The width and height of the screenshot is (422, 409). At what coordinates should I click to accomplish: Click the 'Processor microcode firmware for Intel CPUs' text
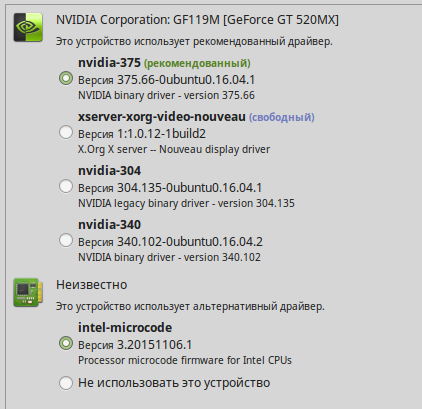[185, 360]
